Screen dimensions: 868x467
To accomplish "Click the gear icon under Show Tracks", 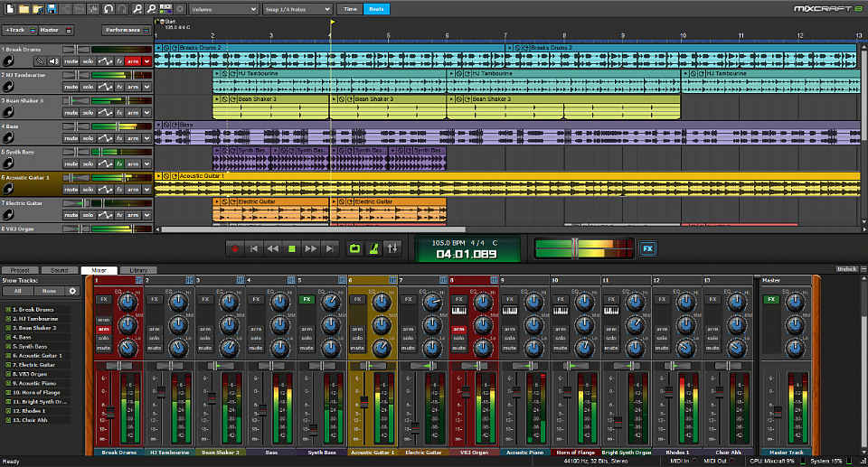I will pyautogui.click(x=72, y=291).
